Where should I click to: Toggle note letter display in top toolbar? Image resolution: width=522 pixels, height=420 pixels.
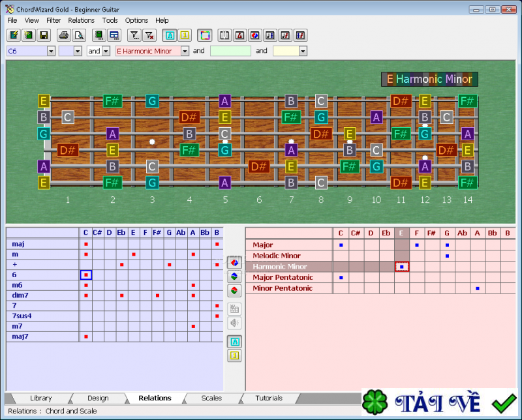click(x=169, y=35)
